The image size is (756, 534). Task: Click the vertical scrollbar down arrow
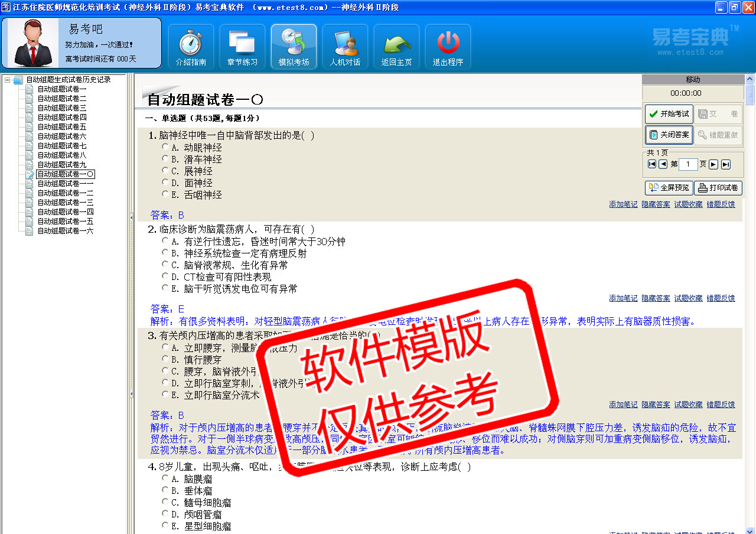pos(750,530)
